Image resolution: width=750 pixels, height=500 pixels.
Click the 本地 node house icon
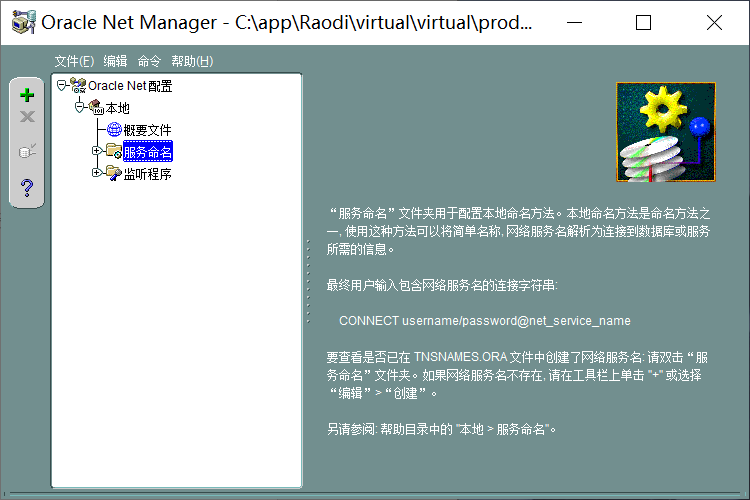[x=96, y=107]
